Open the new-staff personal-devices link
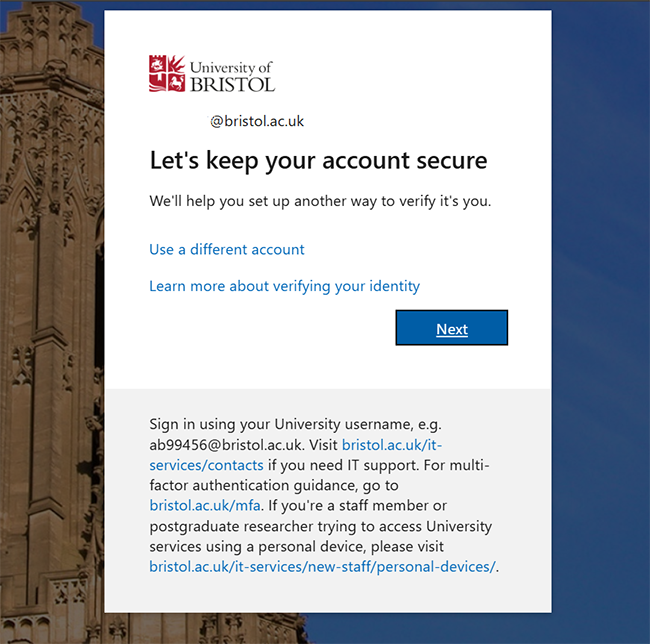This screenshot has height=644, width=650. click(322, 567)
